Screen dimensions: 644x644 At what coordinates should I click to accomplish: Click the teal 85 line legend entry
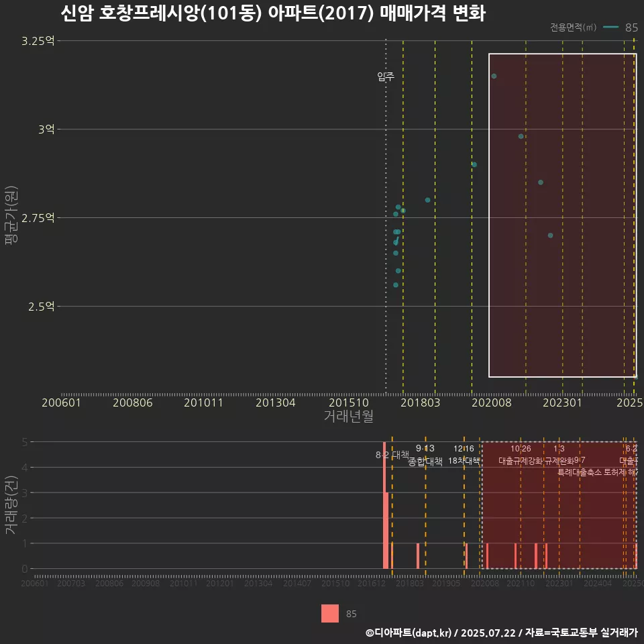pos(621,27)
